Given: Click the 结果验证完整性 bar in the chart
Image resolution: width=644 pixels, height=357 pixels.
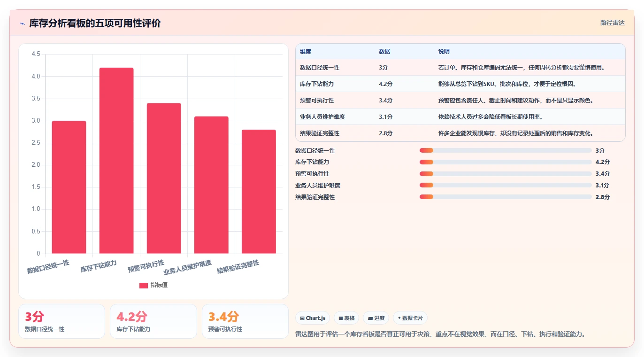Looking at the screenshot, I should pos(259,192).
